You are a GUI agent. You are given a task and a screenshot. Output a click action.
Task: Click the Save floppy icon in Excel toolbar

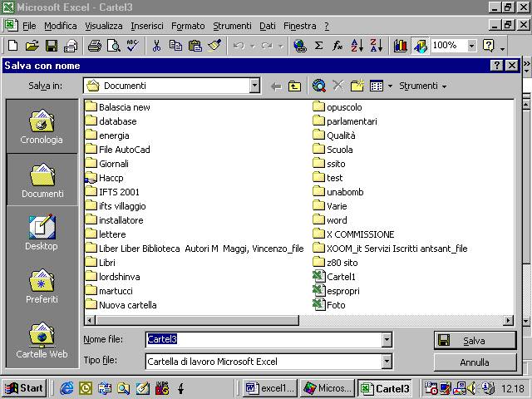[x=52, y=46]
